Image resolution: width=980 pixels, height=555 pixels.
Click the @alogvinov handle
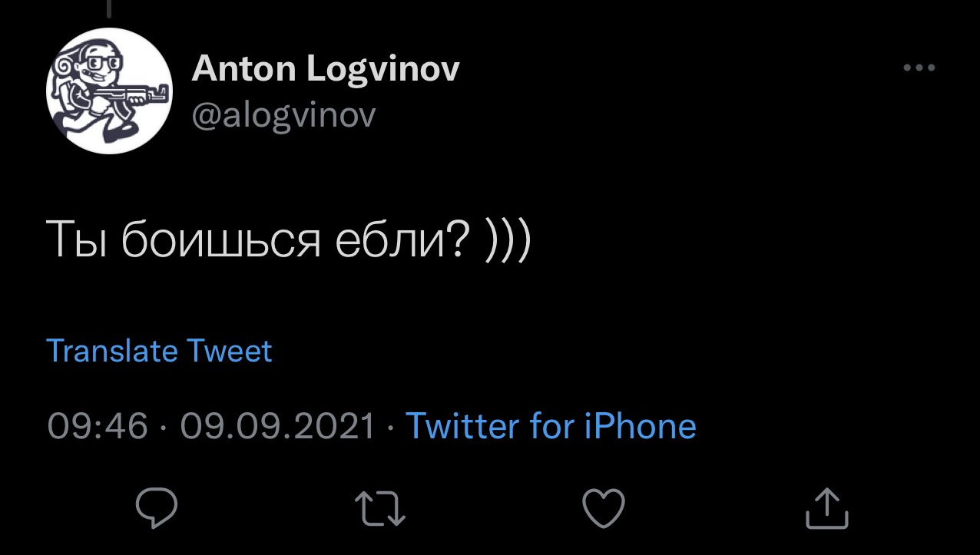click(283, 115)
